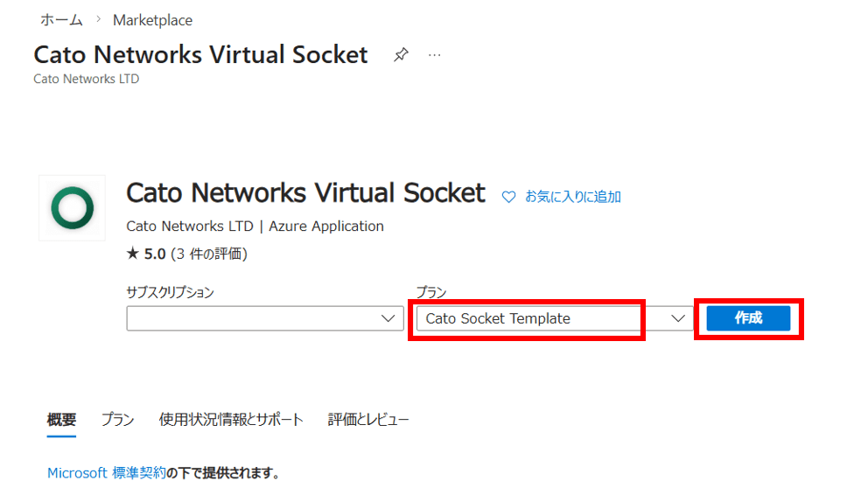Pin the Cato Networks Virtual Socket page
This screenshot has width=868, height=488.
[x=401, y=55]
